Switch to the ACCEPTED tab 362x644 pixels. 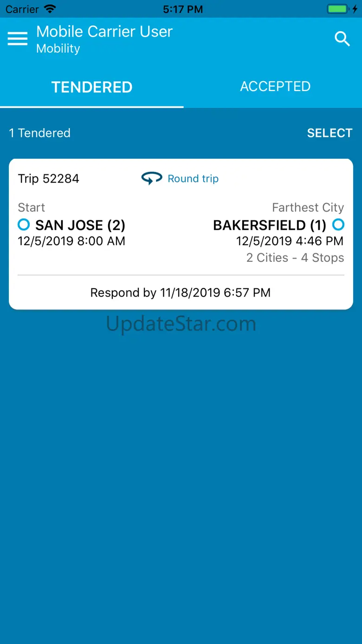[275, 86]
